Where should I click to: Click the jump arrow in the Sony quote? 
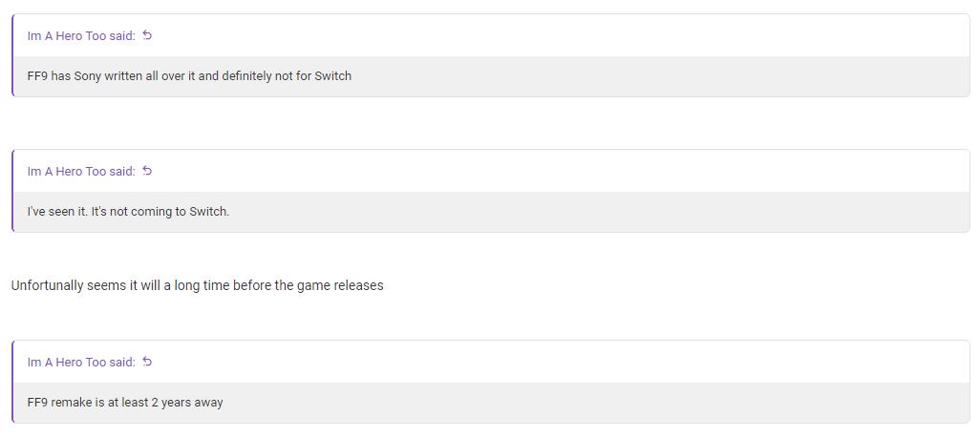147,36
